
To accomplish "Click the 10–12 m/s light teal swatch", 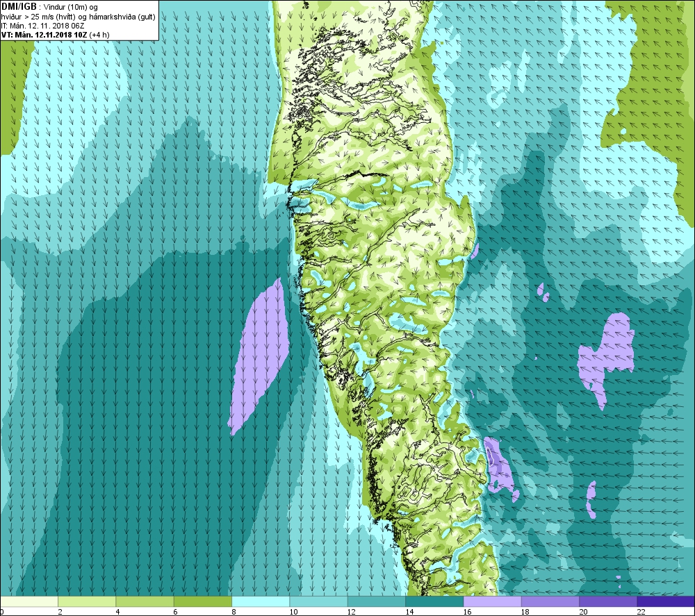I will coord(319,601).
